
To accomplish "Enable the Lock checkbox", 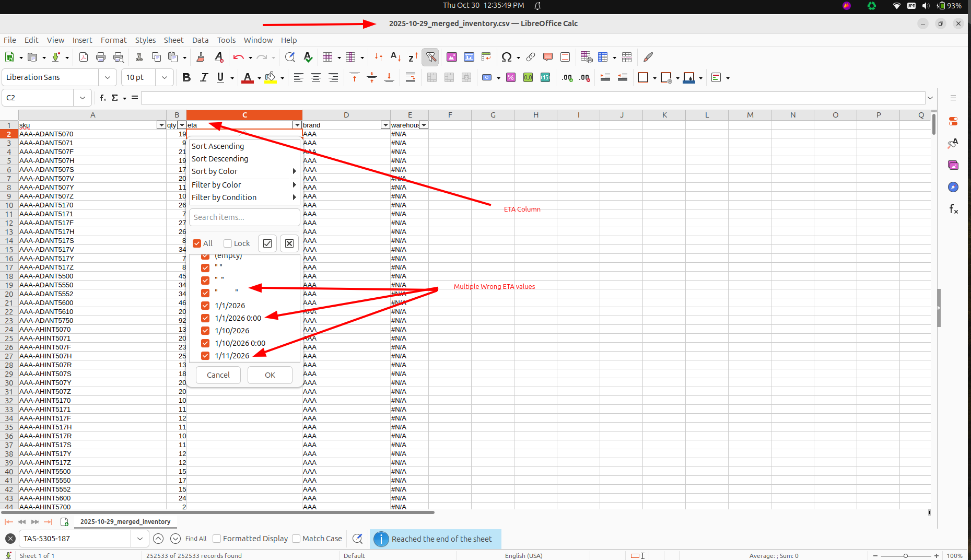I will coord(228,243).
